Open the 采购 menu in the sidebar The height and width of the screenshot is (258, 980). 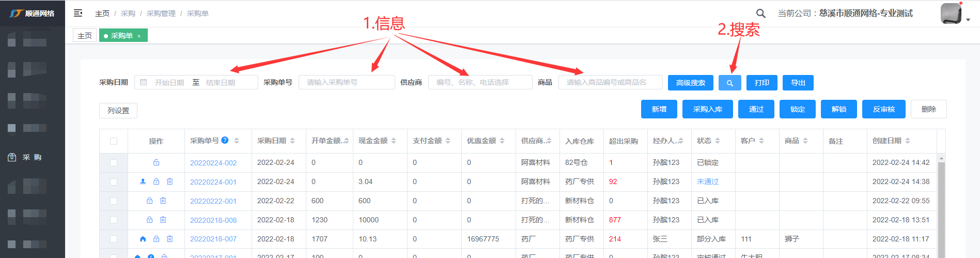[x=32, y=157]
